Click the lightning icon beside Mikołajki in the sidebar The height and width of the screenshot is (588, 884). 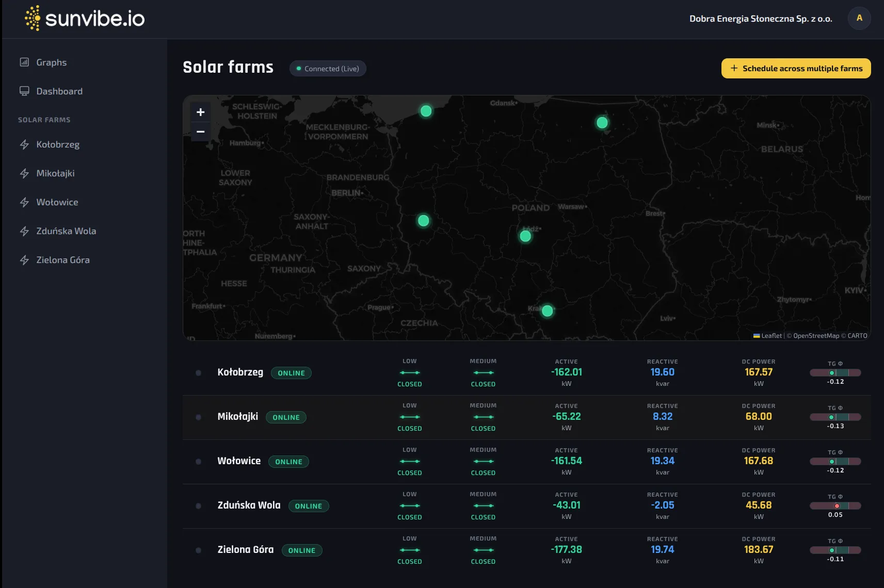point(24,174)
